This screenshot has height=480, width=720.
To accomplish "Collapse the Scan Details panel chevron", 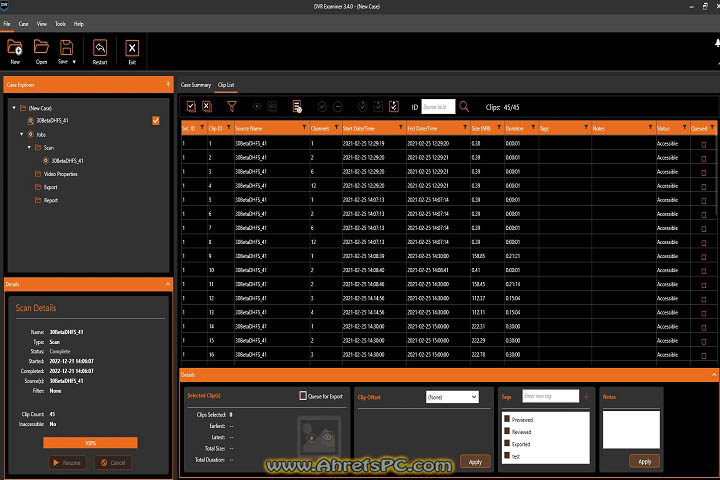I will point(168,284).
